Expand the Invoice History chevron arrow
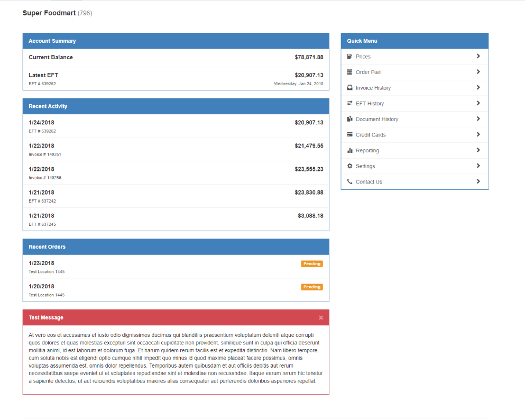Image resolution: width=525 pixels, height=420 pixels. pos(478,87)
